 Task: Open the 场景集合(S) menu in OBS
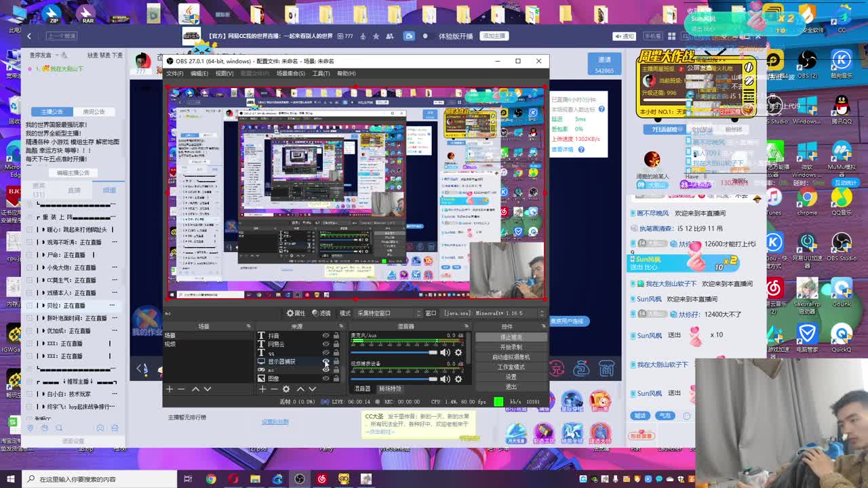pos(290,73)
